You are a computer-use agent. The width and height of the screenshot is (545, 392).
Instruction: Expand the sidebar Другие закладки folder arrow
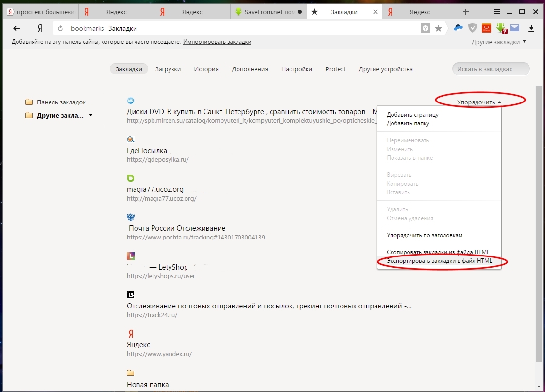[91, 115]
